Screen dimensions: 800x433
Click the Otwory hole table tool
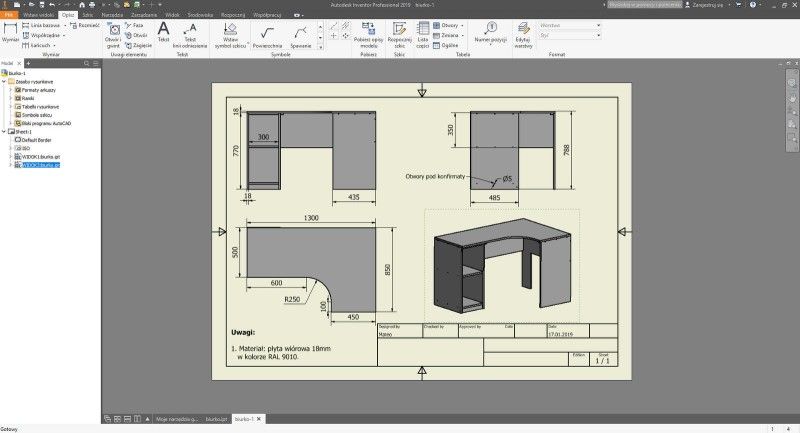point(445,25)
